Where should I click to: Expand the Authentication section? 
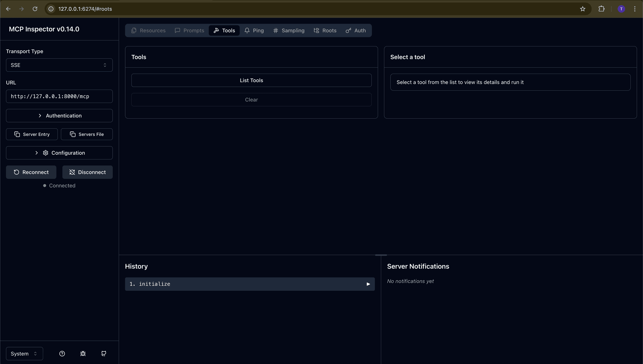(59, 115)
